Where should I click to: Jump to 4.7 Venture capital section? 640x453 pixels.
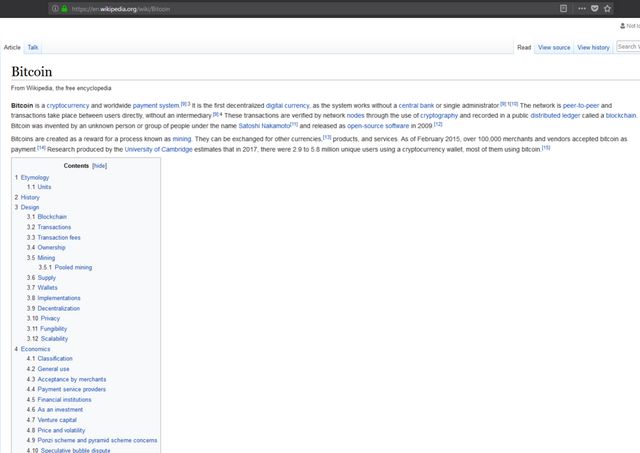pyautogui.click(x=52, y=420)
